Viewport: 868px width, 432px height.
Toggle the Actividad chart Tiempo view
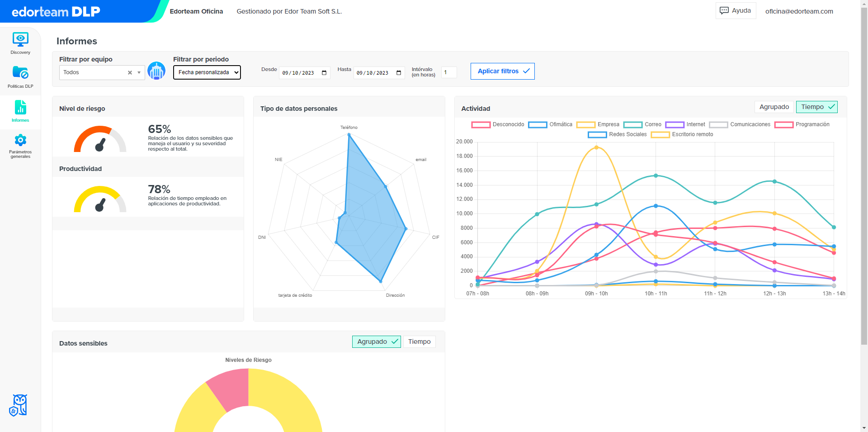(x=816, y=107)
